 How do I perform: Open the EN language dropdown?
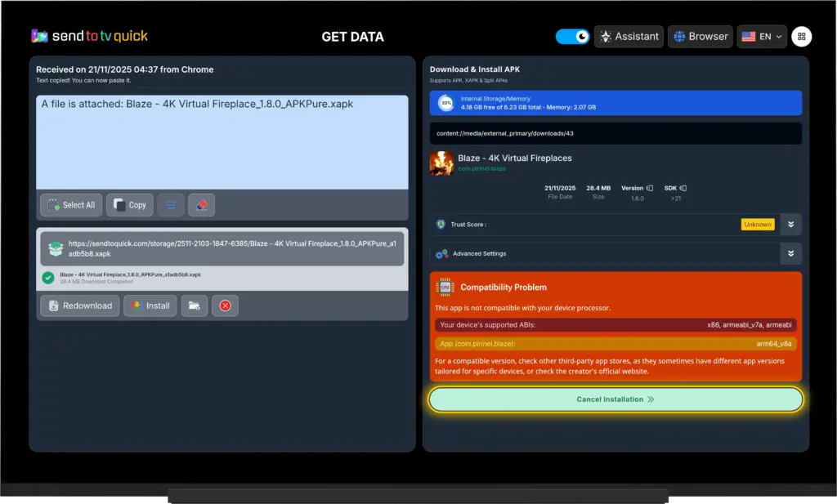click(x=761, y=37)
